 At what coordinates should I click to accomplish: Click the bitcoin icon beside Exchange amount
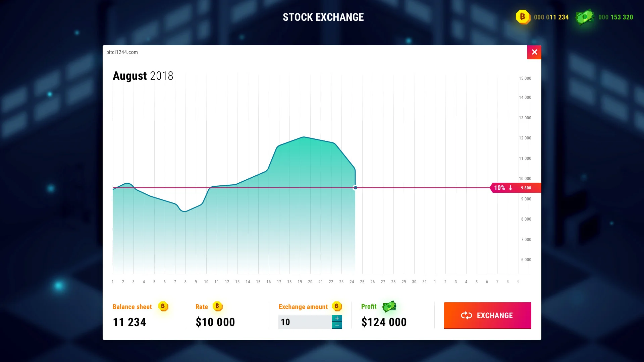tap(337, 306)
